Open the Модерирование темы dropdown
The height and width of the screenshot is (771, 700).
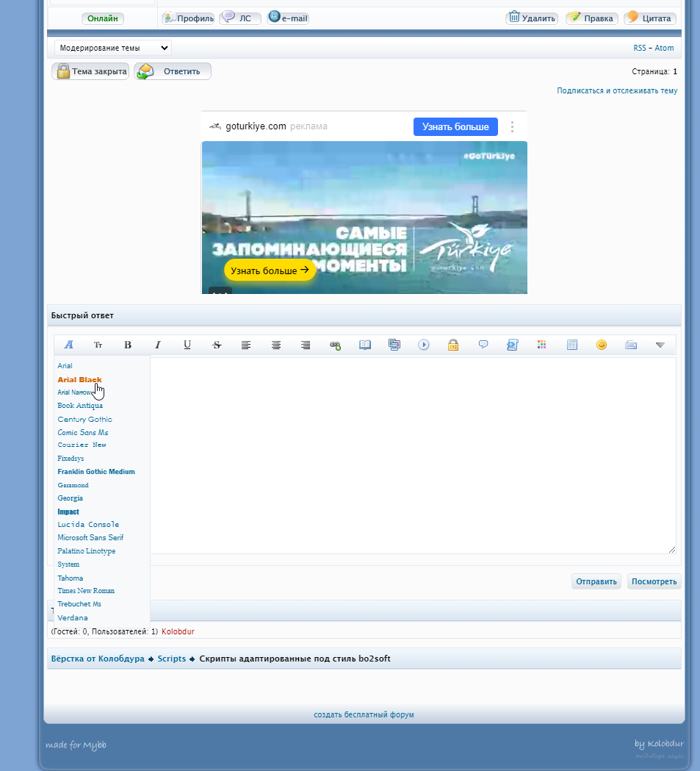(x=113, y=48)
